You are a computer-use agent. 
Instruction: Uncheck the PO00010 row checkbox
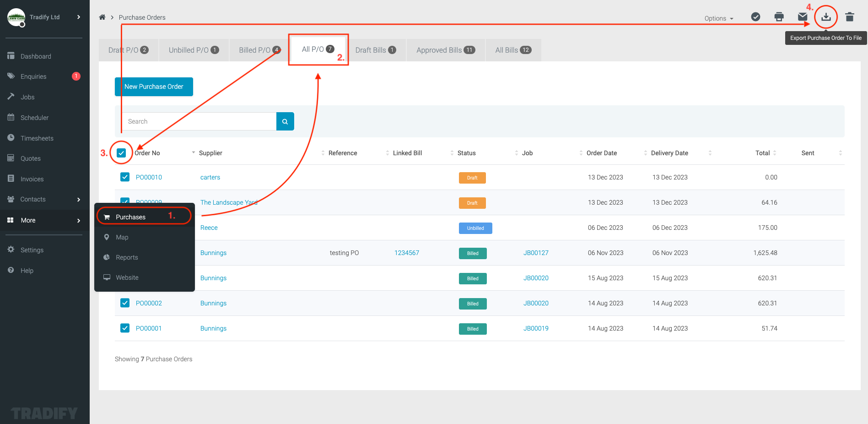pyautogui.click(x=125, y=177)
